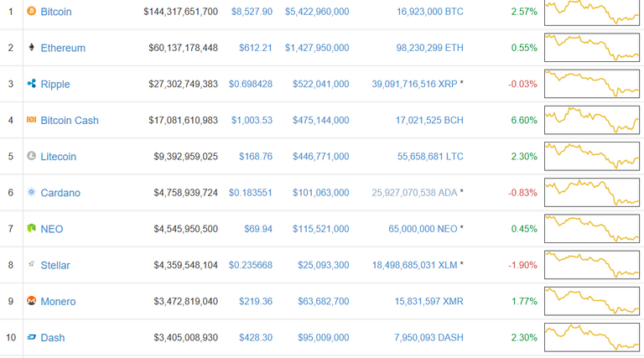Viewport: 644px width, 358px height.
Task: Open the NEO name link
Action: point(52,229)
